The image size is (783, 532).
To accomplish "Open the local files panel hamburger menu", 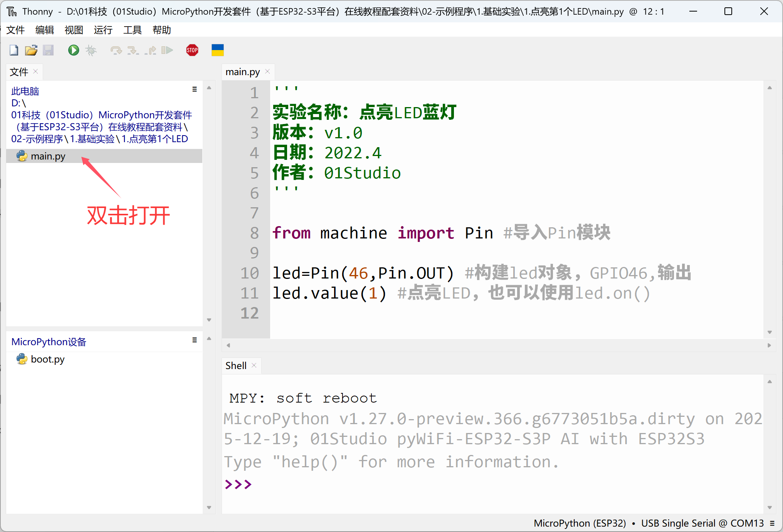I will point(195,89).
